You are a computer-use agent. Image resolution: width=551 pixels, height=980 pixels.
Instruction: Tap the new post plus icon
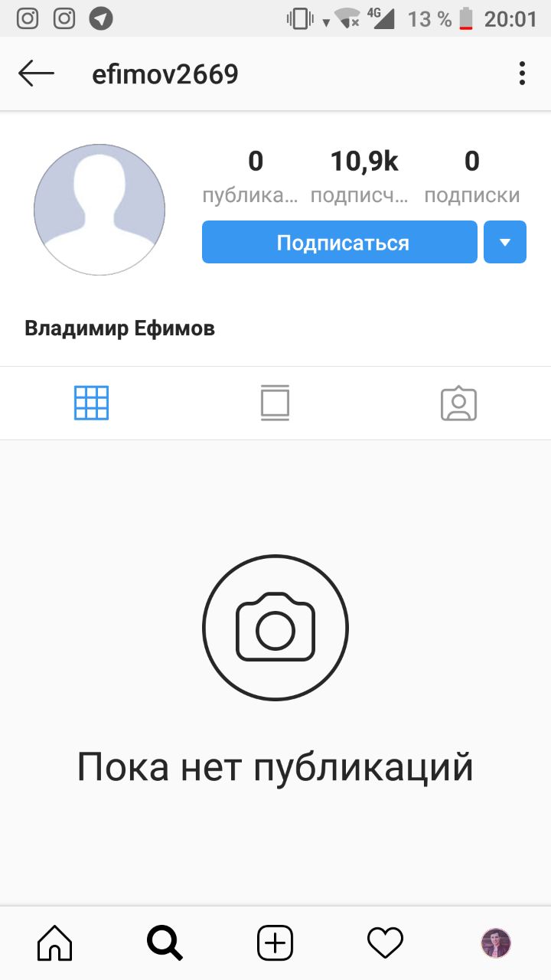tap(275, 942)
